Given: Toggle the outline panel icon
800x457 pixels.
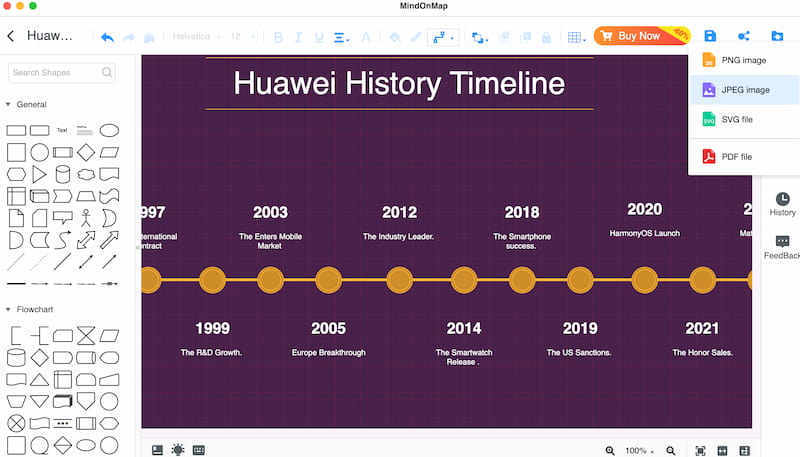Looking at the screenshot, I should click(157, 450).
